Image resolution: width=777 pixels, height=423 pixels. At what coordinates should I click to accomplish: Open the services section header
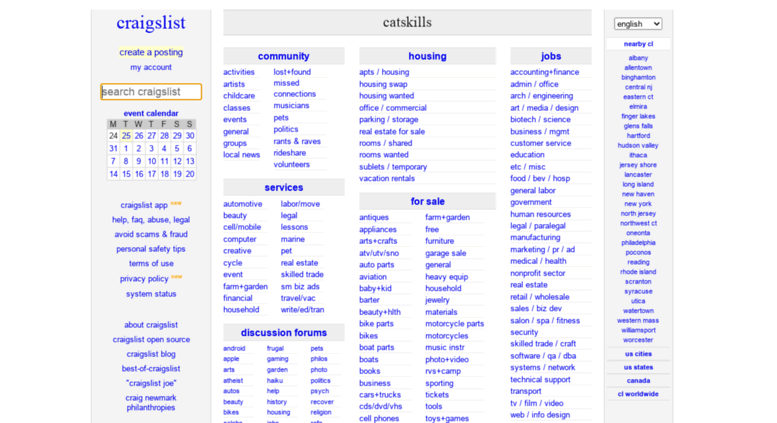click(283, 188)
